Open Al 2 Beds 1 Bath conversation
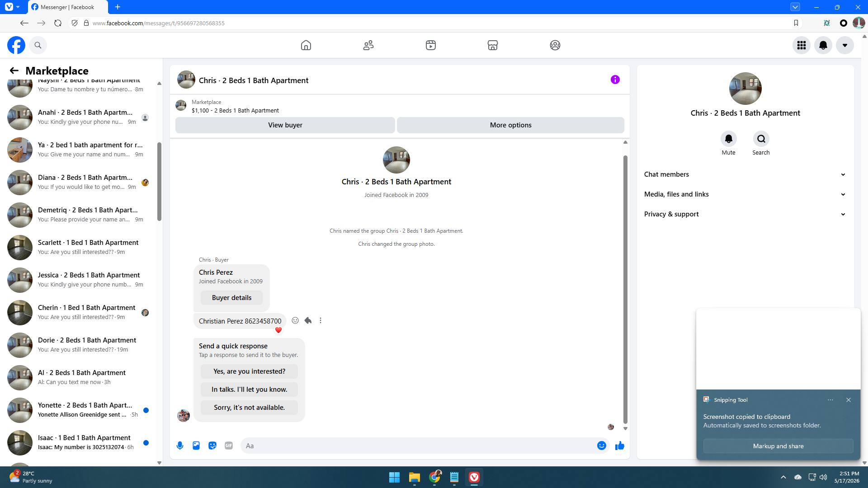This screenshot has width=868, height=488. click(x=80, y=378)
